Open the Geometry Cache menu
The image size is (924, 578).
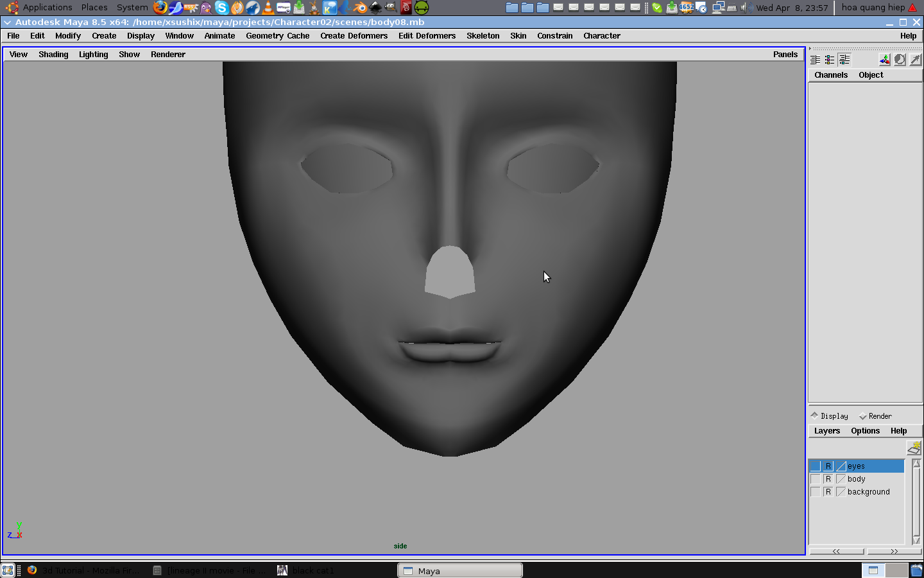tap(278, 36)
